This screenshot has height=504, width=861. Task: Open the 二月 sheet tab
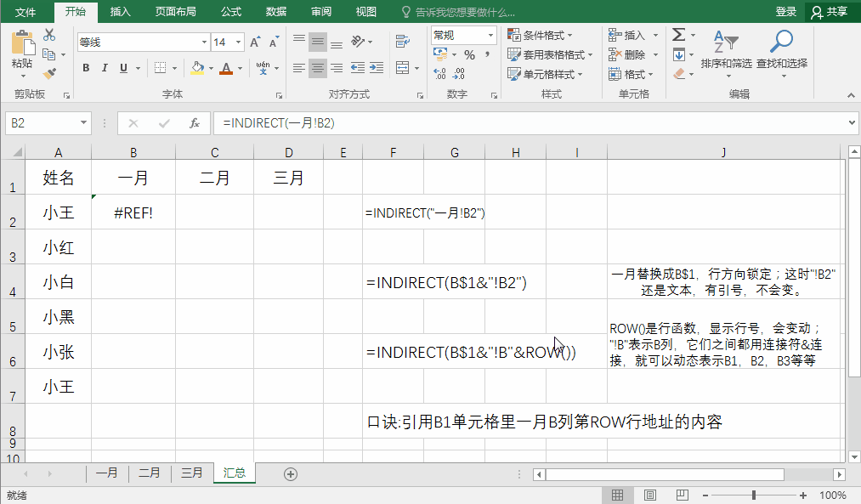point(150,473)
